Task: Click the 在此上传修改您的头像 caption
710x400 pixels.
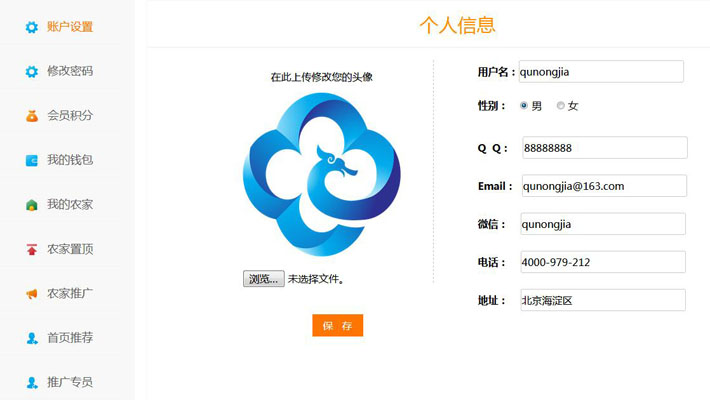Action: click(x=321, y=77)
